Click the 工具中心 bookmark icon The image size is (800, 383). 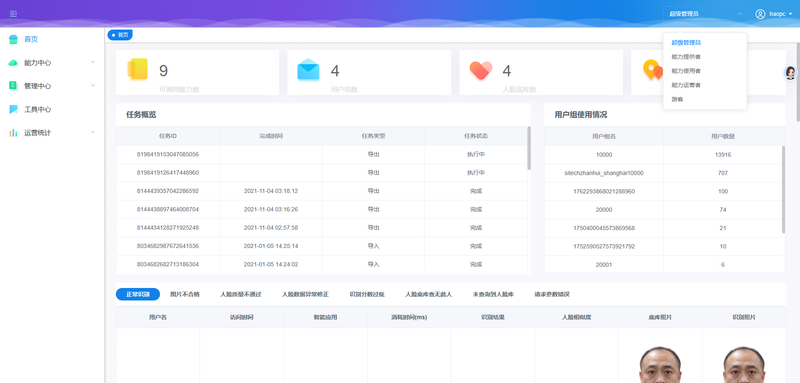(x=13, y=109)
